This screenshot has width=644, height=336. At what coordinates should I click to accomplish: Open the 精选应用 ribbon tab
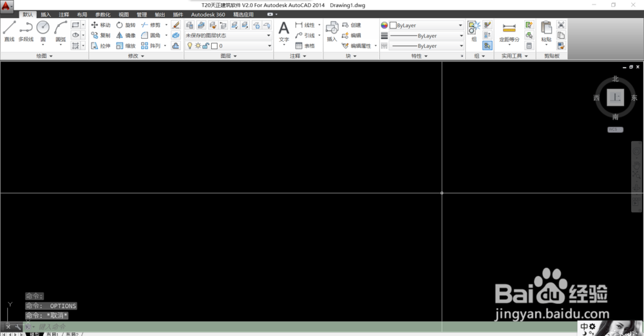(243, 14)
